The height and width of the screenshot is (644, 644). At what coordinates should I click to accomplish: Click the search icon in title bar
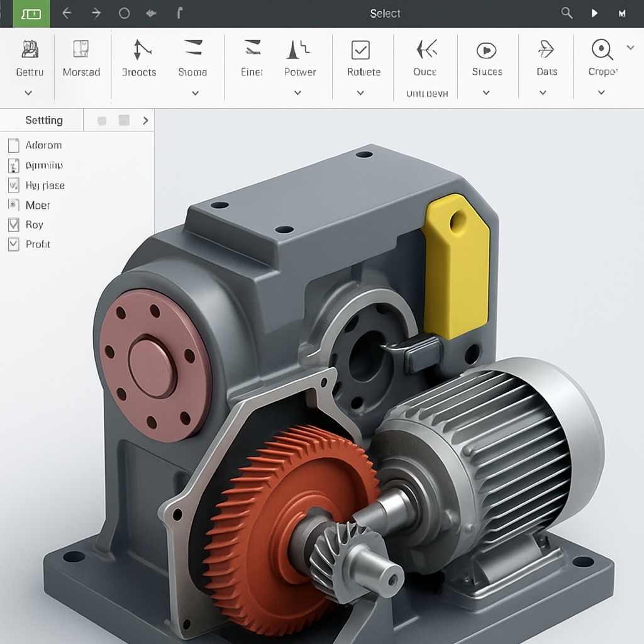click(567, 13)
